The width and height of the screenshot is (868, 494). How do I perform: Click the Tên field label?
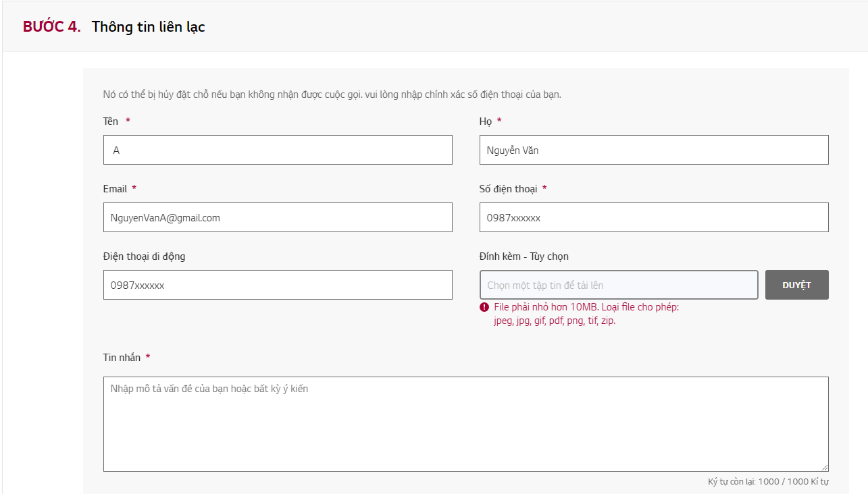[111, 121]
